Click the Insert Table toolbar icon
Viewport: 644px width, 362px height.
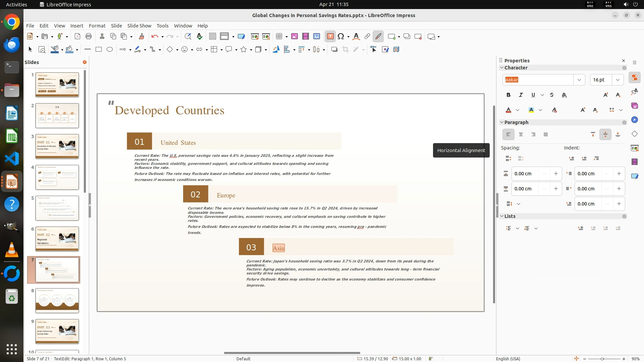[x=279, y=37]
